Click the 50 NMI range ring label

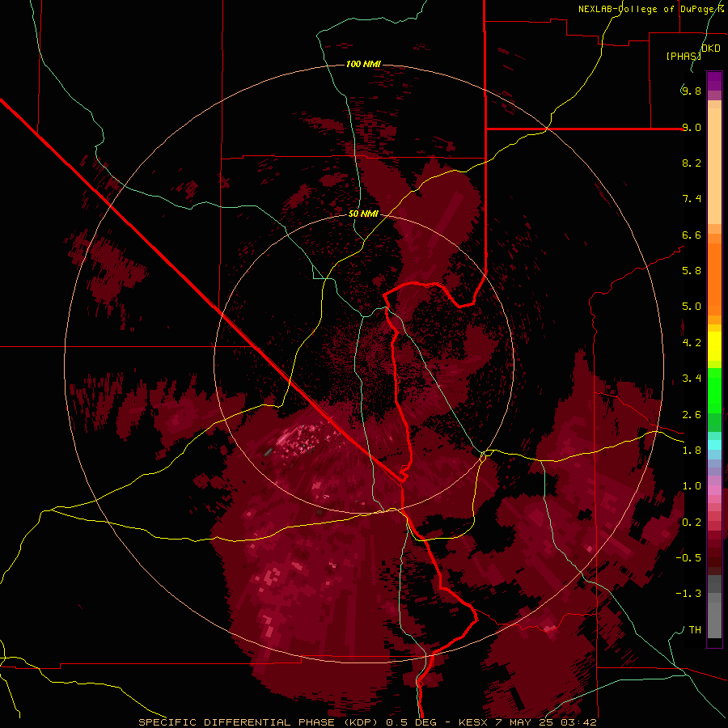363,214
